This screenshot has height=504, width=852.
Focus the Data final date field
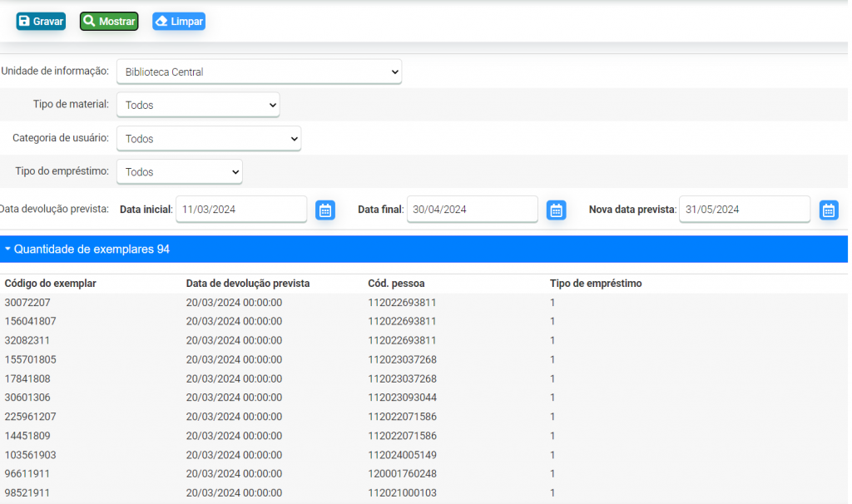pyautogui.click(x=472, y=210)
